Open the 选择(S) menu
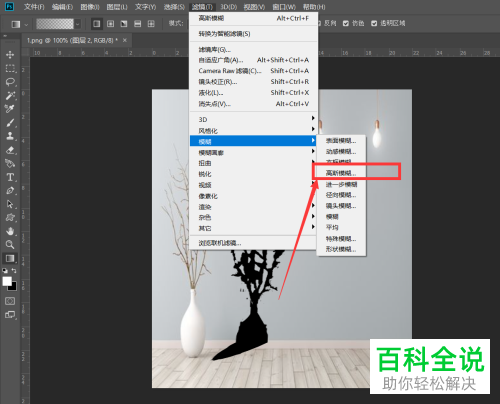 pyautogui.click(x=174, y=7)
